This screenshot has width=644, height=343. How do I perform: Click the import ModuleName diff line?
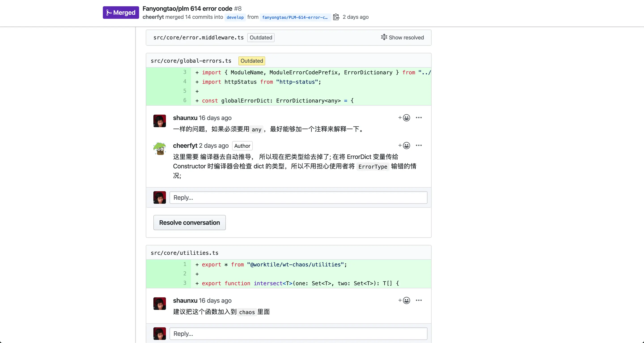click(x=288, y=72)
